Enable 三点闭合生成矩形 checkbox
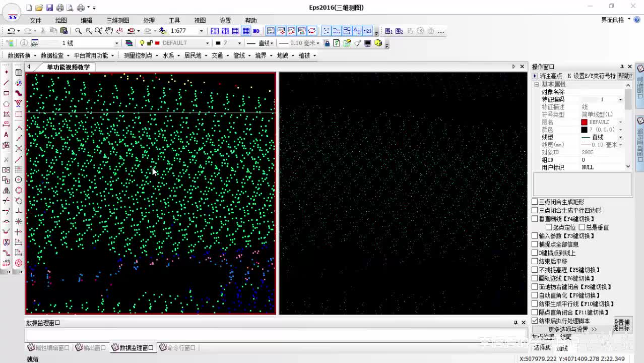This screenshot has height=363, width=644. pyautogui.click(x=535, y=202)
